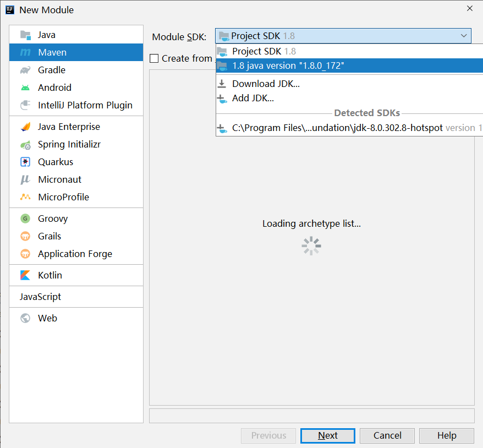Click the Quarkus icon

(25, 162)
